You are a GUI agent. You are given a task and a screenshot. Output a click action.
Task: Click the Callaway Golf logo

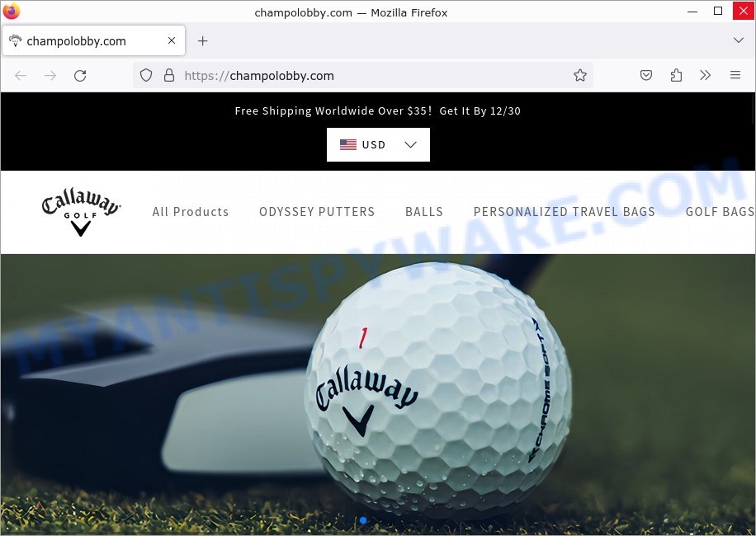pyautogui.click(x=81, y=212)
